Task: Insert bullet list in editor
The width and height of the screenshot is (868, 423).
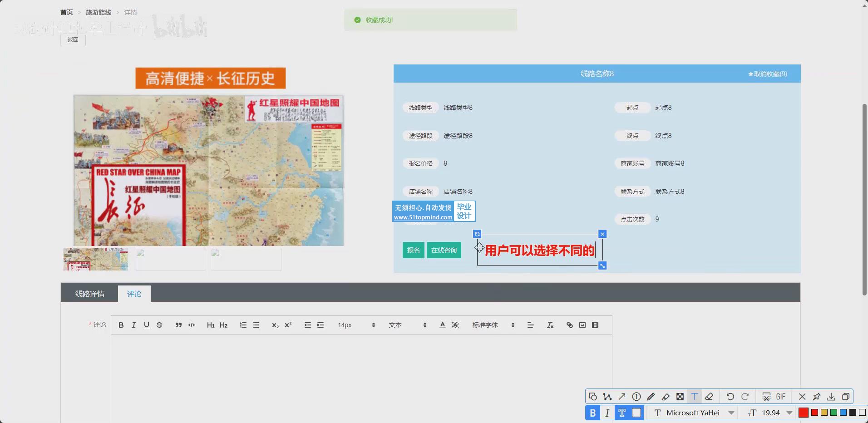Action: tap(256, 325)
